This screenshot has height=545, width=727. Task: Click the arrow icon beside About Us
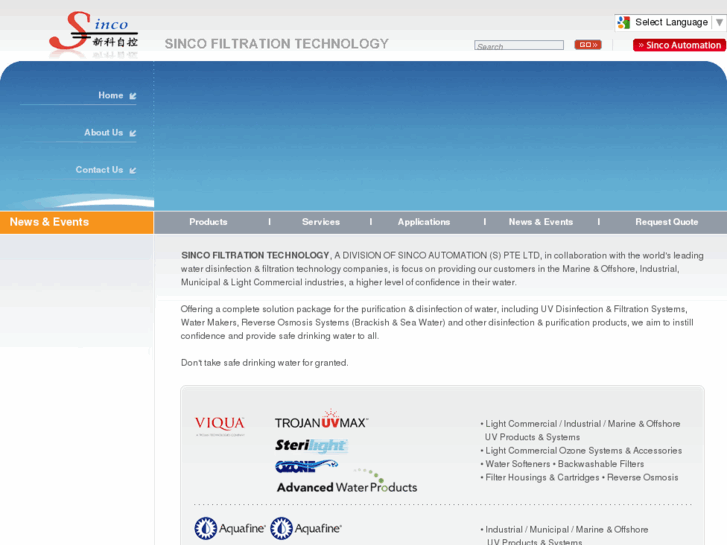coord(133,133)
